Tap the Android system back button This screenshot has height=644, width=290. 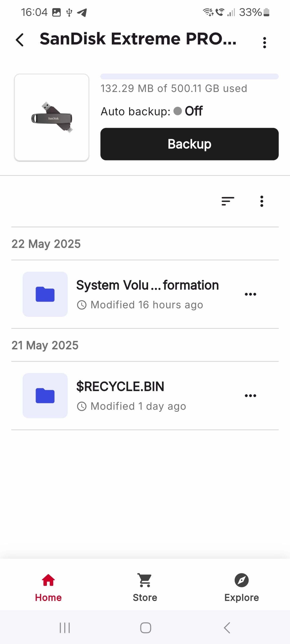click(227, 628)
